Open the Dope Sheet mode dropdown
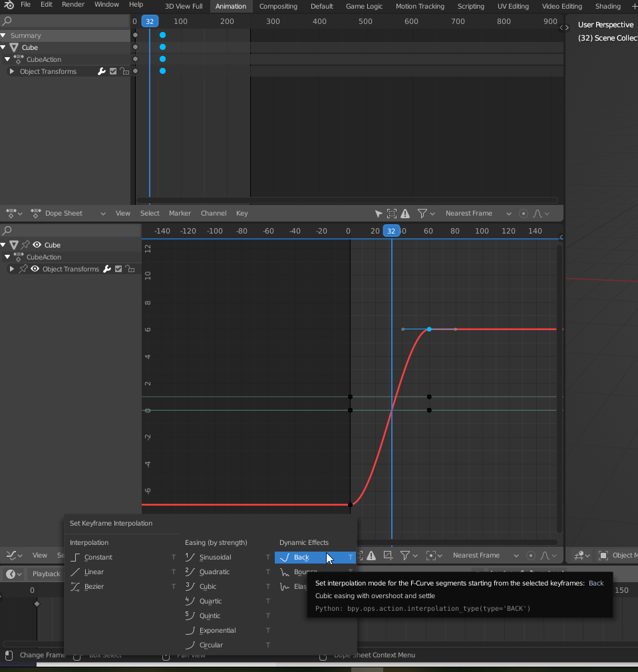This screenshot has height=672, width=638. coord(68,214)
